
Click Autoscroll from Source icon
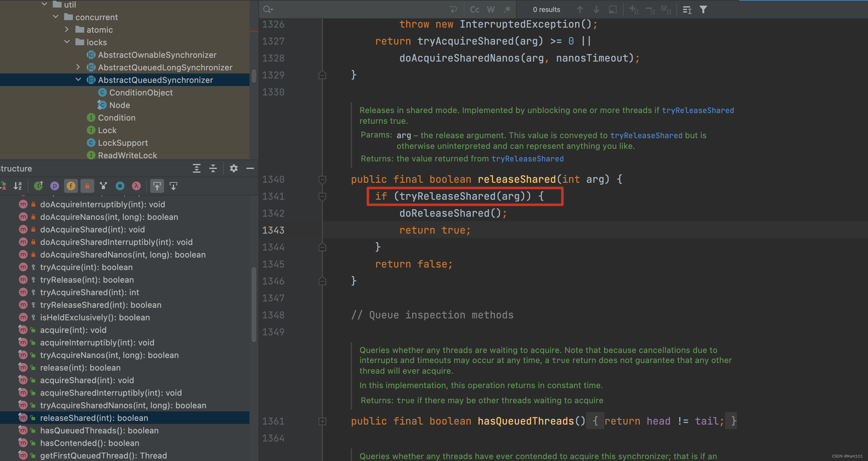(173, 186)
